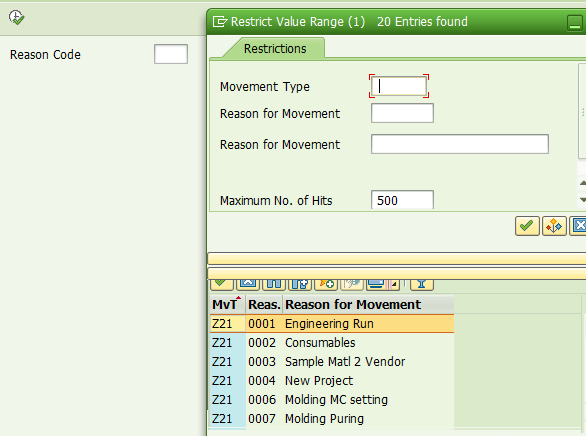Select the 0007 Molding Puring entry

tap(332, 419)
